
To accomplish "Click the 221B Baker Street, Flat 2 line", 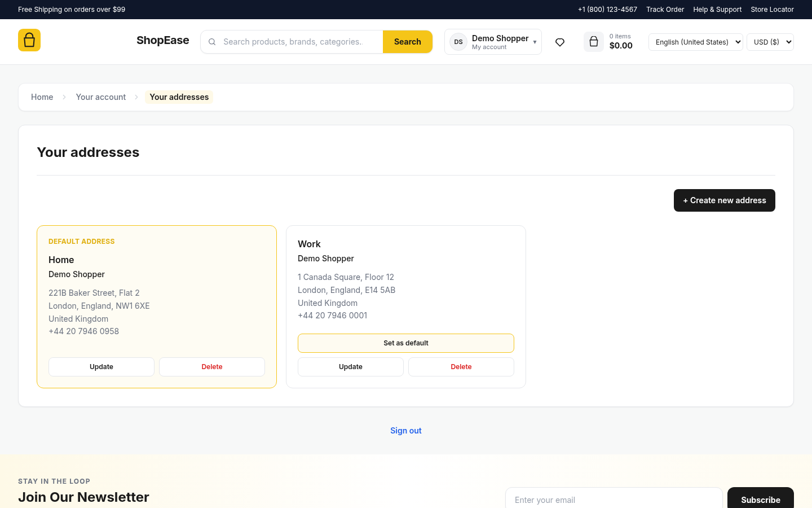I will (94, 293).
